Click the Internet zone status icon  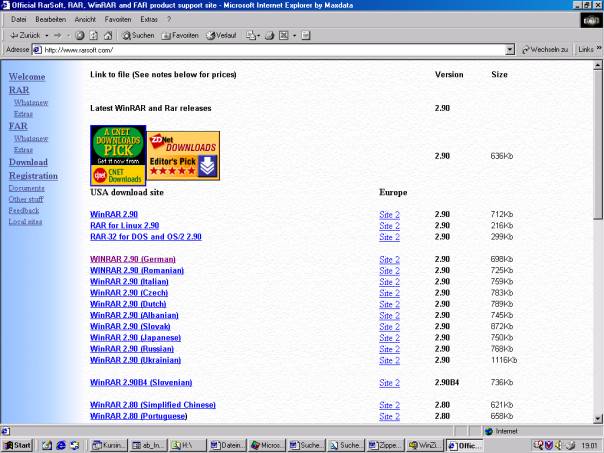coord(489,431)
